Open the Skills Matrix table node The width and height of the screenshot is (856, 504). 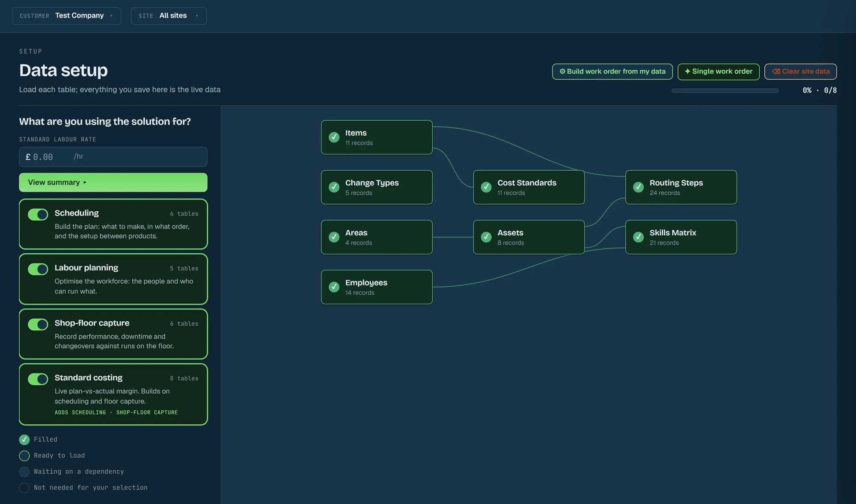click(x=681, y=237)
